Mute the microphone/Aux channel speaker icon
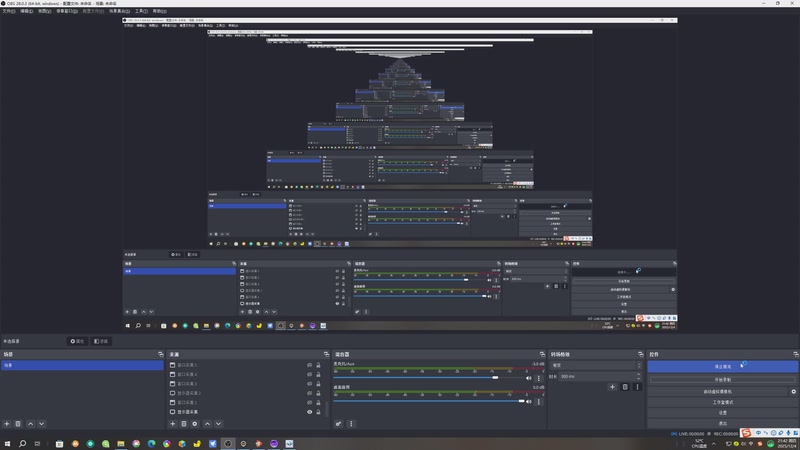800x450 pixels. tap(529, 378)
